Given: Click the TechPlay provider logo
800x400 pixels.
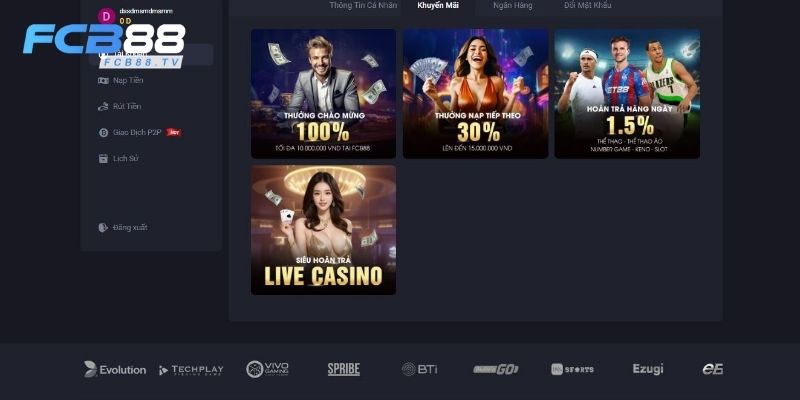Looking at the screenshot, I should pyautogui.click(x=191, y=370).
